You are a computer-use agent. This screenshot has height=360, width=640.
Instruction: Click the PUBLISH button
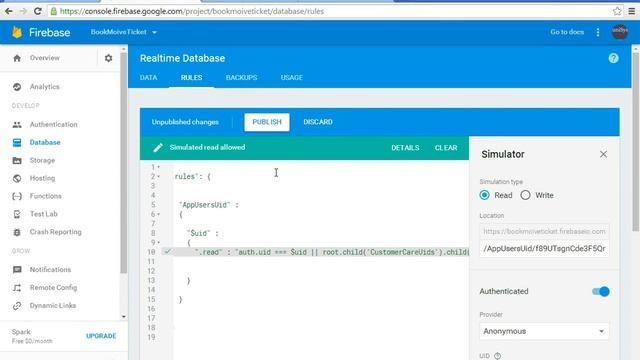[x=267, y=122]
